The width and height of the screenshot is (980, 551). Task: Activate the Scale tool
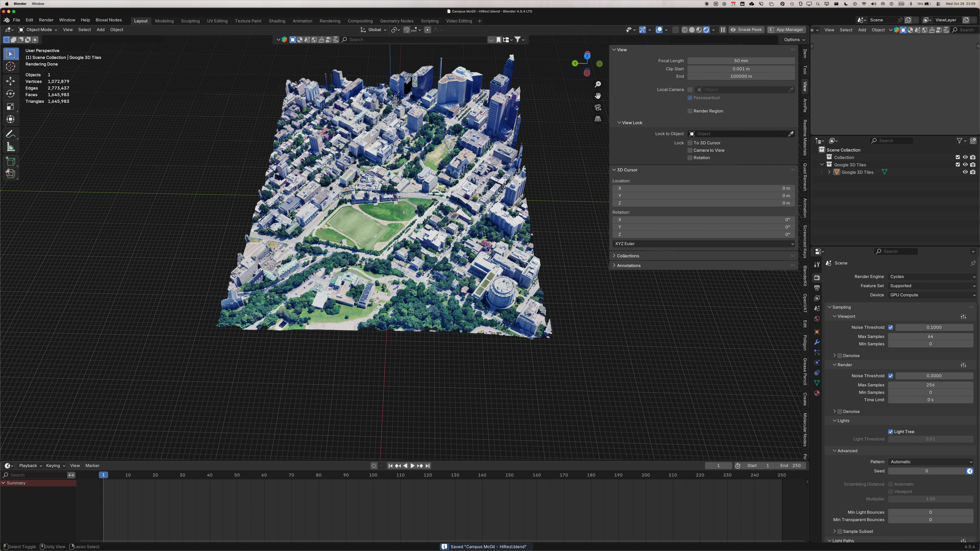tap(11, 107)
